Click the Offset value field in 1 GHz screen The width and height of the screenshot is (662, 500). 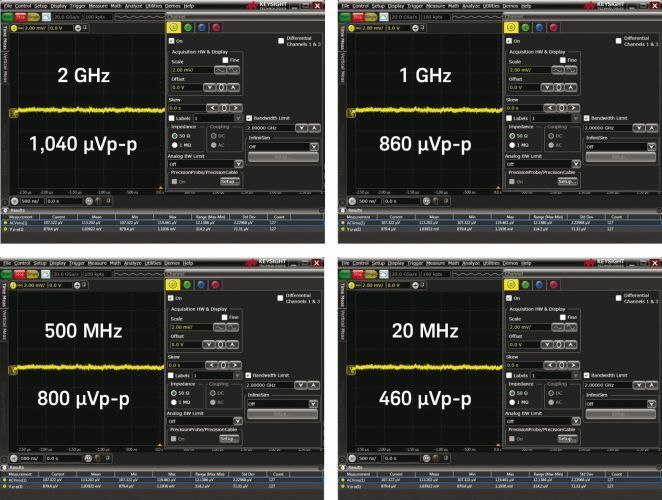point(524,87)
